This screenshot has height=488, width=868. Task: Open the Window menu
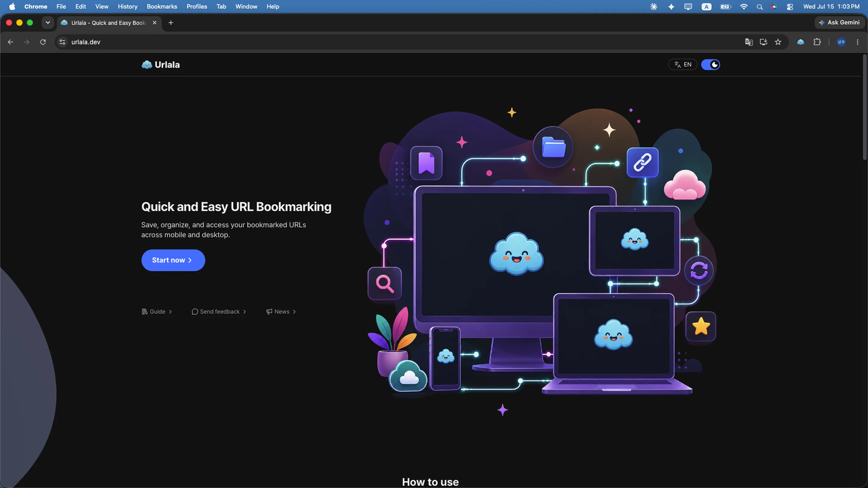click(246, 6)
